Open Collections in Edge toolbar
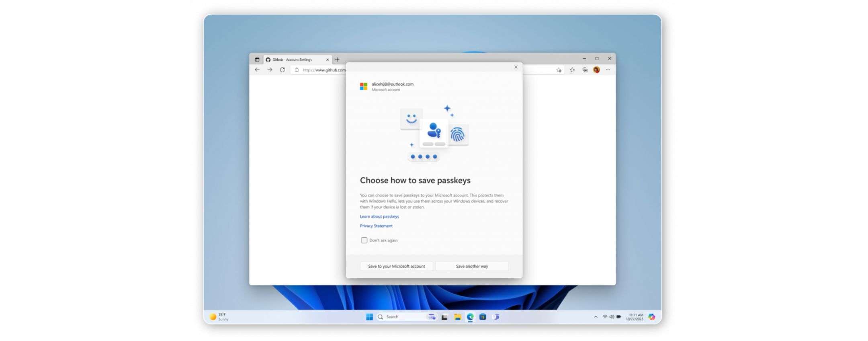Image resolution: width=868 pixels, height=341 pixels. pos(585,70)
